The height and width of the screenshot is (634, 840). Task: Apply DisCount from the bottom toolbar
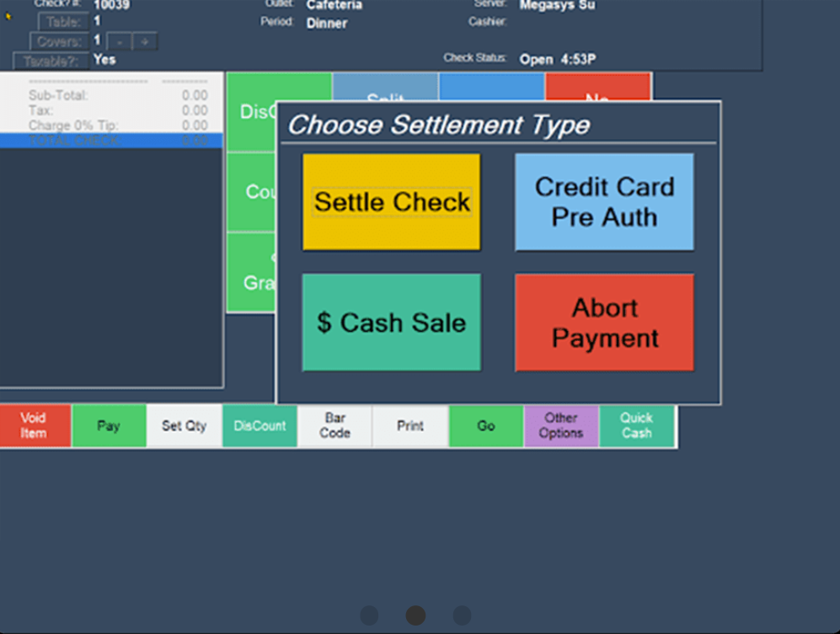[x=259, y=426]
